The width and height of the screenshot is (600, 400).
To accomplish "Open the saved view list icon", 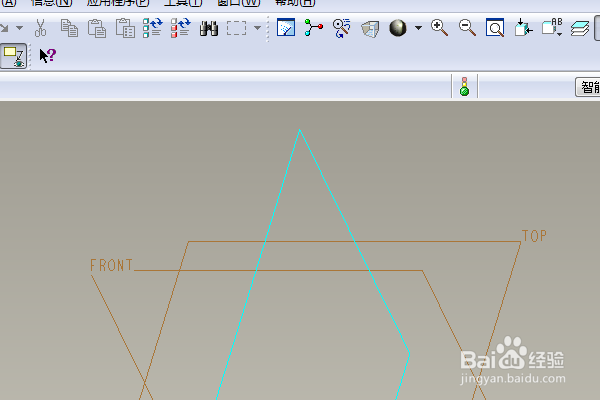I will (552, 28).
